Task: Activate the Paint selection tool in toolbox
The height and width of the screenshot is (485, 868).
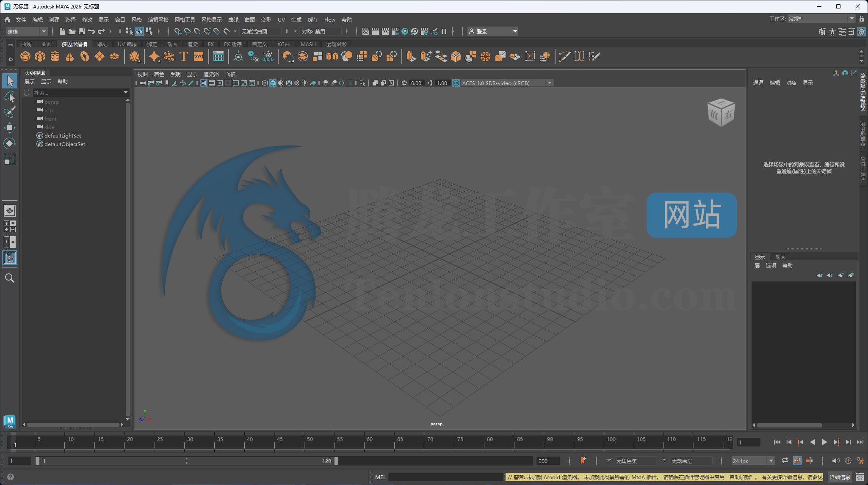Action: (x=10, y=112)
